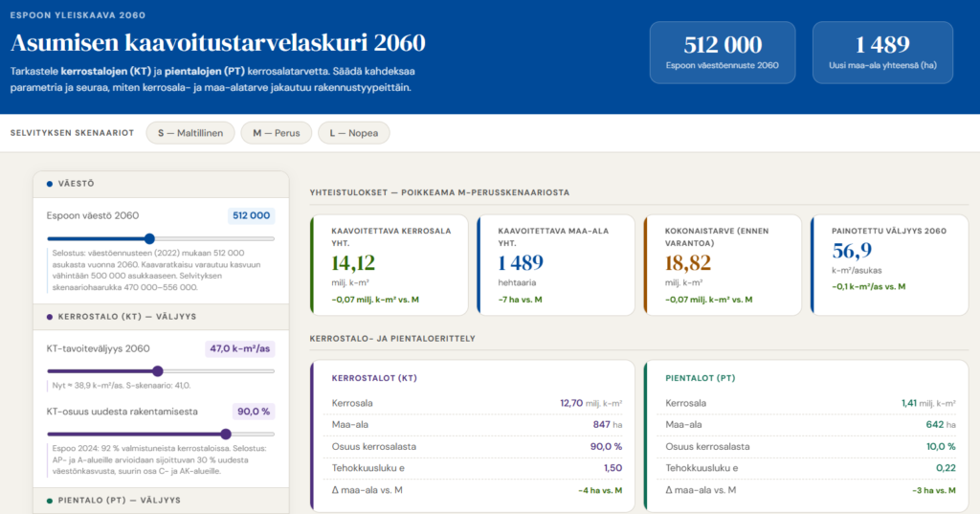Click the KT-tavoiteväljyys 2060 slider handle
The image size is (980, 514).
coord(158,371)
